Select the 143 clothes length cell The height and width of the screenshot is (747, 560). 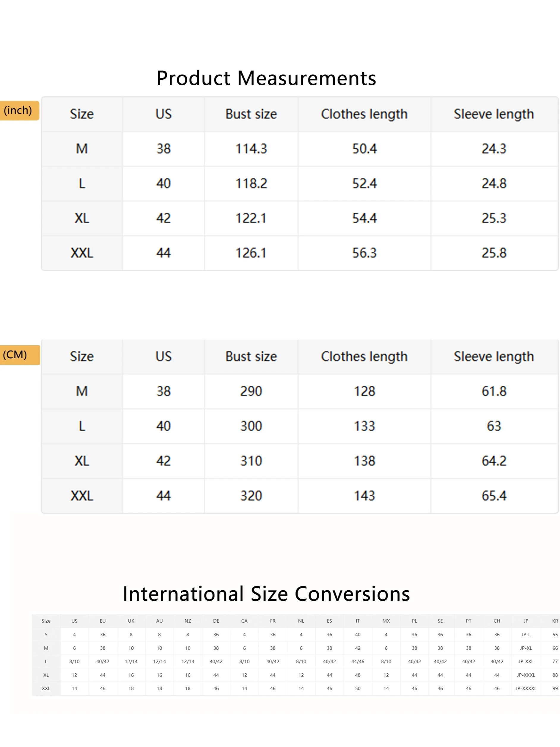(364, 496)
